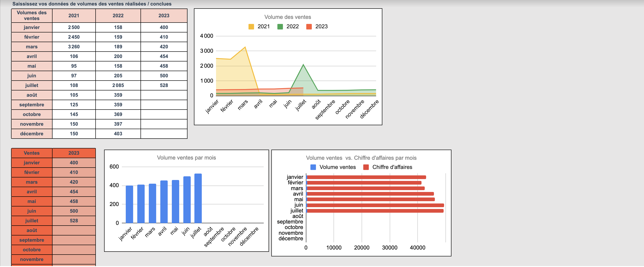Select the juillet 2022 cell showing 2085
644x267 pixels.
(118, 85)
